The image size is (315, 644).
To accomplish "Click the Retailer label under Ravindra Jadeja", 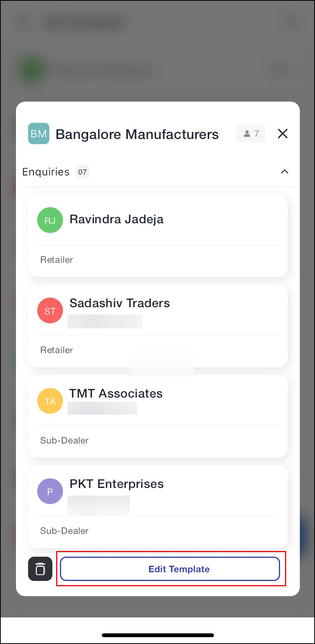I will 57,260.
